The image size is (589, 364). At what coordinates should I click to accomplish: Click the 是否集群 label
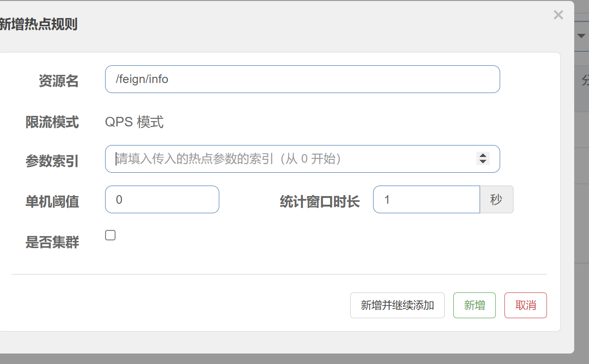52,242
